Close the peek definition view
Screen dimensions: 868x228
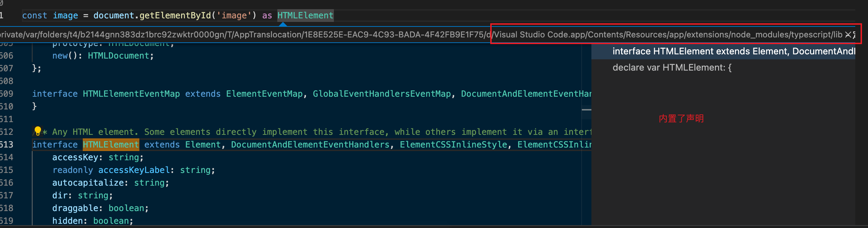848,35
